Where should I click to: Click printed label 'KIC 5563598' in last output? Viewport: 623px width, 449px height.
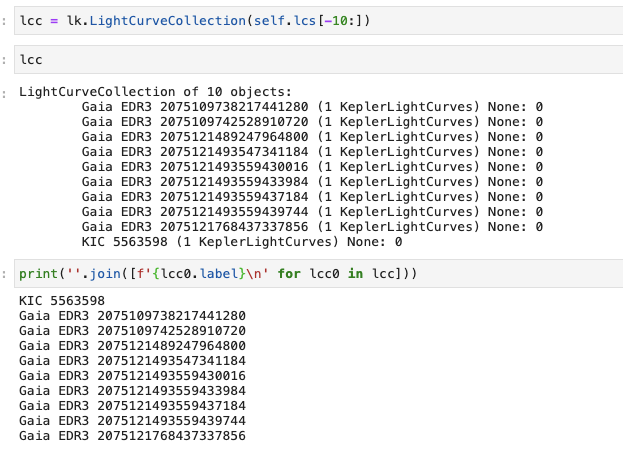pos(62,301)
